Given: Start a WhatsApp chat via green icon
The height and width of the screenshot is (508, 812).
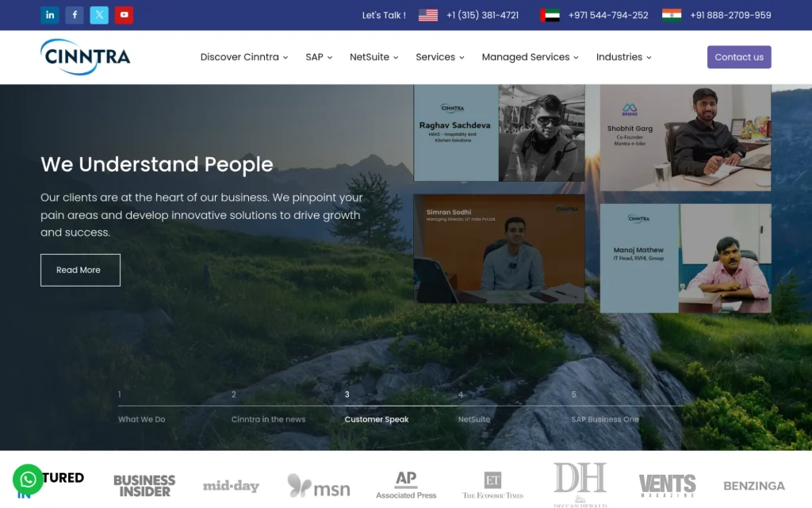Looking at the screenshot, I should [28, 479].
